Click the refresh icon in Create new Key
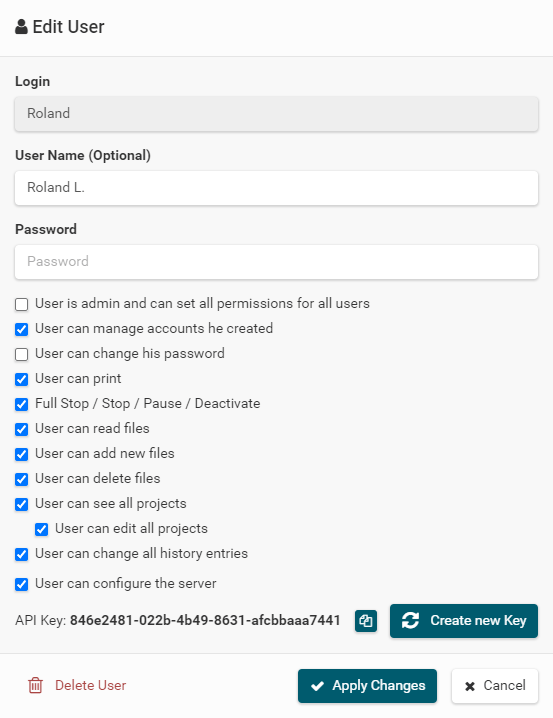Viewport: 553px width, 718px height. tap(410, 620)
